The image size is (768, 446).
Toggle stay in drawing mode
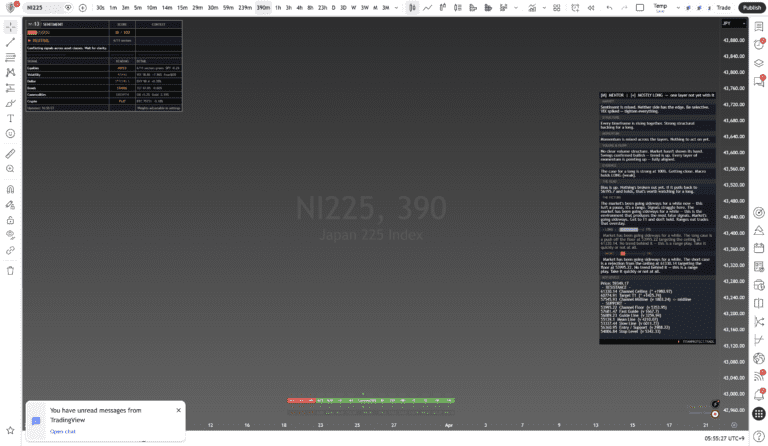click(10, 205)
